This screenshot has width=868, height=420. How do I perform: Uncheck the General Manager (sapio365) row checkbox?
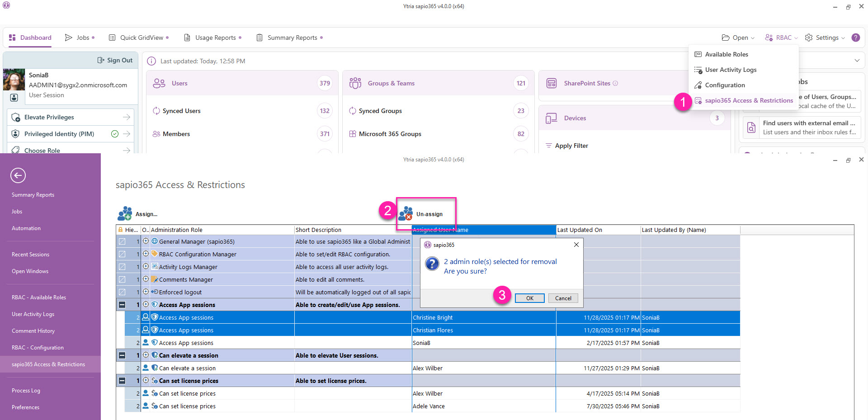point(122,241)
